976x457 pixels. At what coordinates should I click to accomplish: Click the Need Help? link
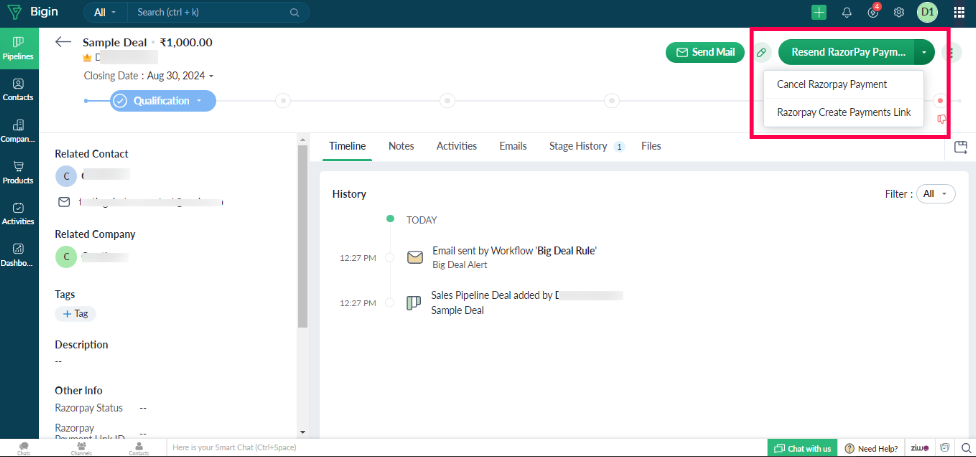(871, 448)
